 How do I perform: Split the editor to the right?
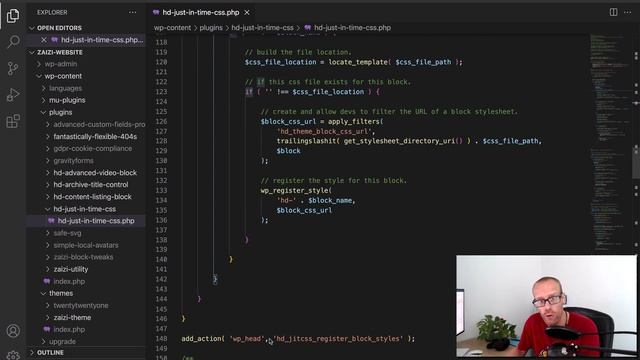pos(613,12)
